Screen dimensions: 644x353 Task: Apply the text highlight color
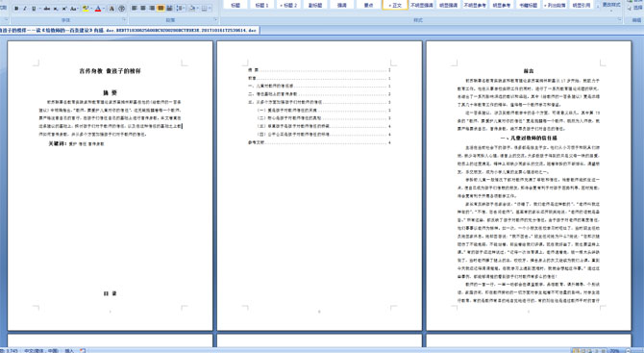pyautogui.click(x=86, y=9)
